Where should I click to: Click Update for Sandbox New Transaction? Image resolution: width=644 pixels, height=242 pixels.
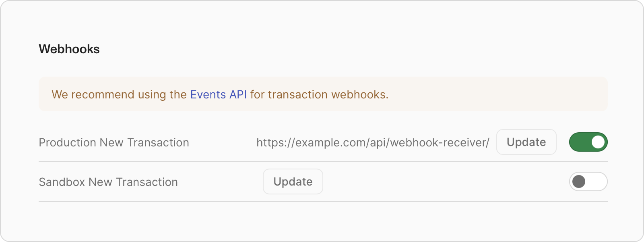293,181
